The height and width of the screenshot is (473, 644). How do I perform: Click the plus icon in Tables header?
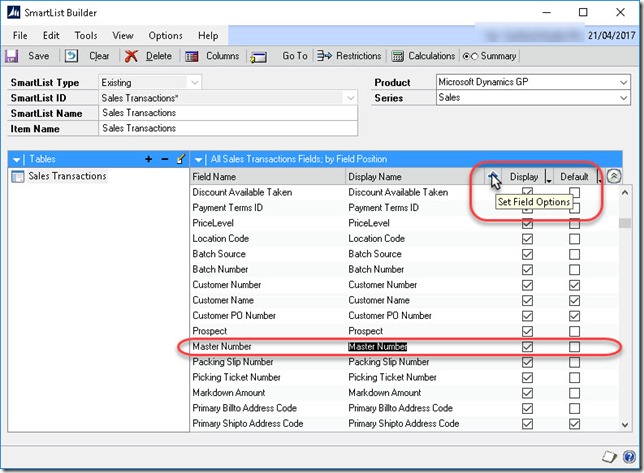149,159
